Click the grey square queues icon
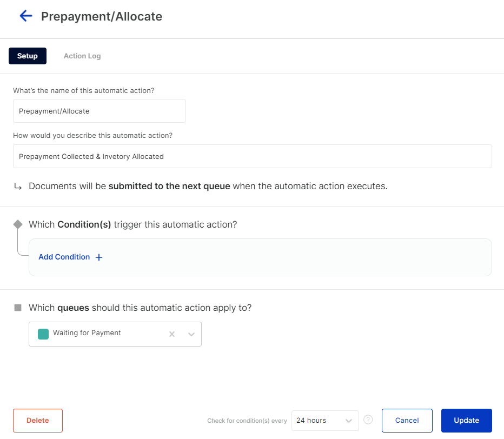Viewport: 504px width, 439px height. [18, 308]
